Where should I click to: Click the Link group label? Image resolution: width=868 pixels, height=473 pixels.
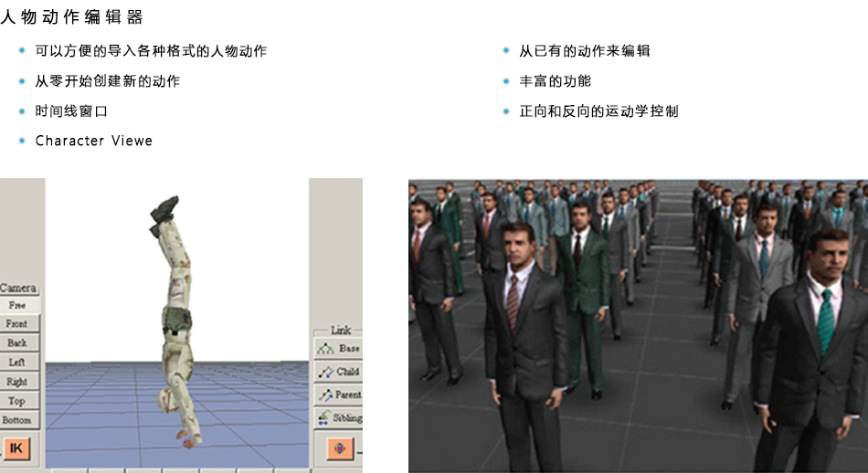341,331
